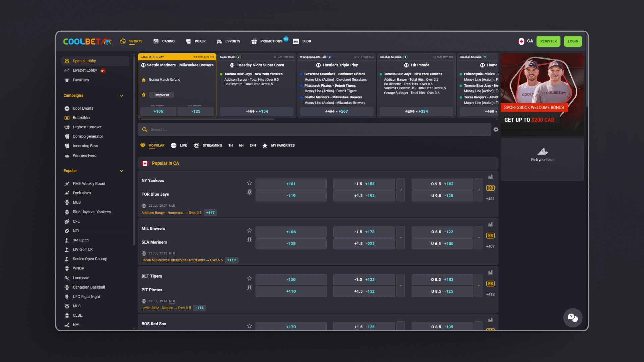The image size is (644, 362).
Task: Favorite the DET Tigers vs Pirates match
Action: coord(249,278)
